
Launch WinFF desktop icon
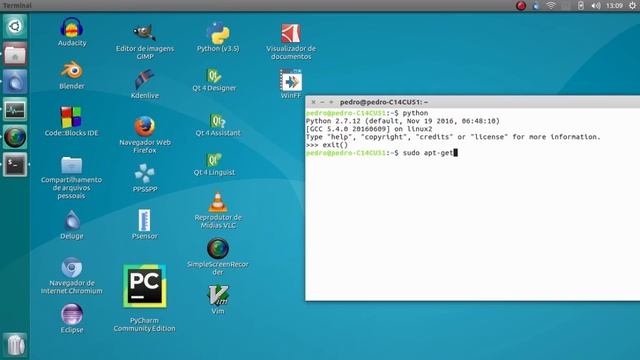tap(291, 80)
